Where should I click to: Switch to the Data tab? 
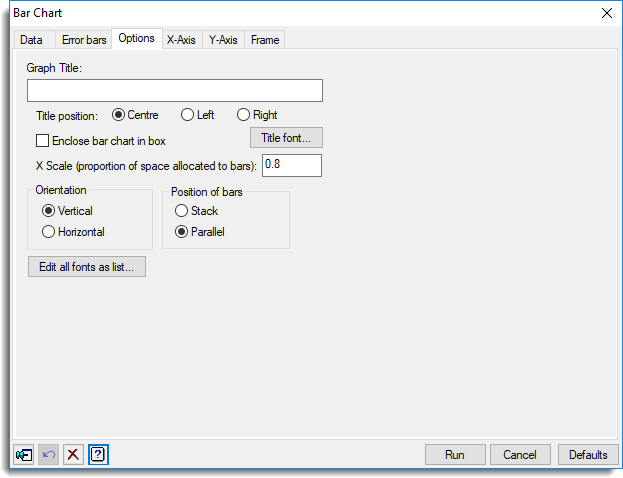pos(32,40)
